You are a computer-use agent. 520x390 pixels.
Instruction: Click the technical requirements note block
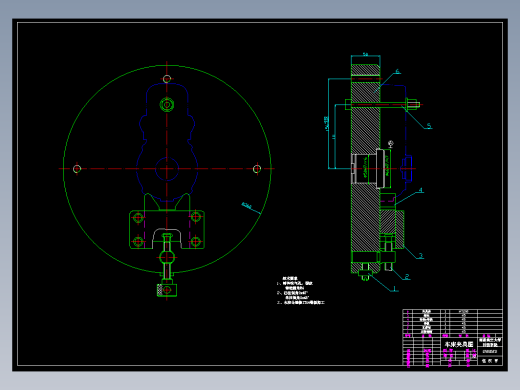300,291
